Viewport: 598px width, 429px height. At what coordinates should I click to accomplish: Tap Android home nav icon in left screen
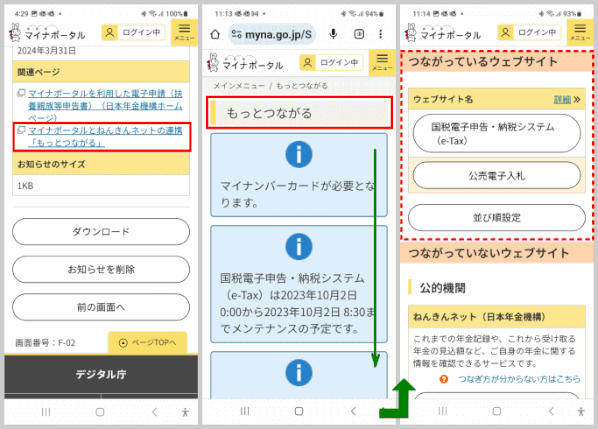[100, 412]
